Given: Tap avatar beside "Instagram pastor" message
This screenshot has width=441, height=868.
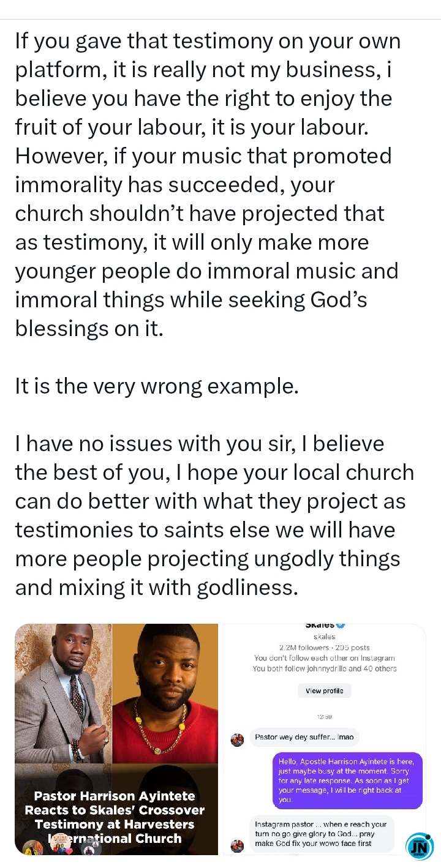Looking at the screenshot, I should pyautogui.click(x=237, y=845).
